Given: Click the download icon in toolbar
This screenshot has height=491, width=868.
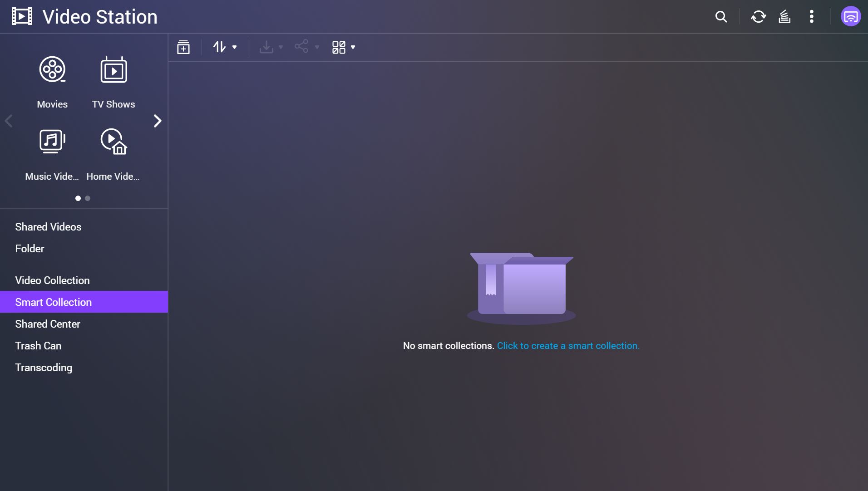Looking at the screenshot, I should [266, 47].
